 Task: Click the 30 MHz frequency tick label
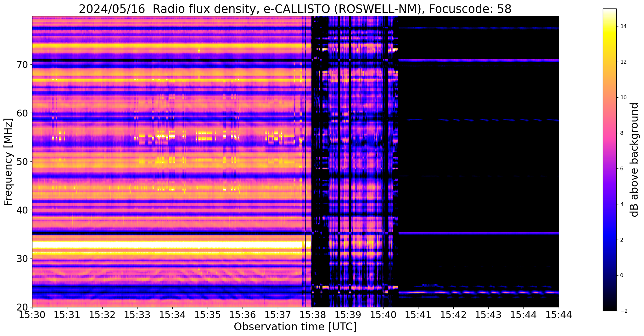23,259
